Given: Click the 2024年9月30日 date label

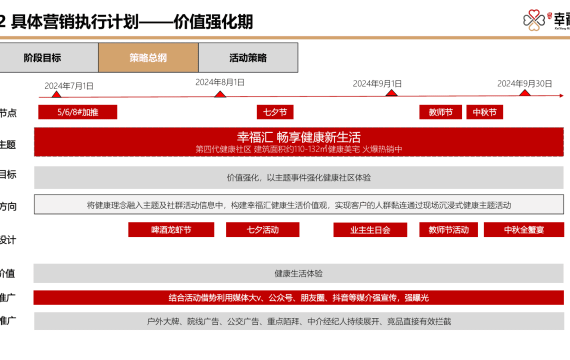Looking at the screenshot, I should 525,84.
